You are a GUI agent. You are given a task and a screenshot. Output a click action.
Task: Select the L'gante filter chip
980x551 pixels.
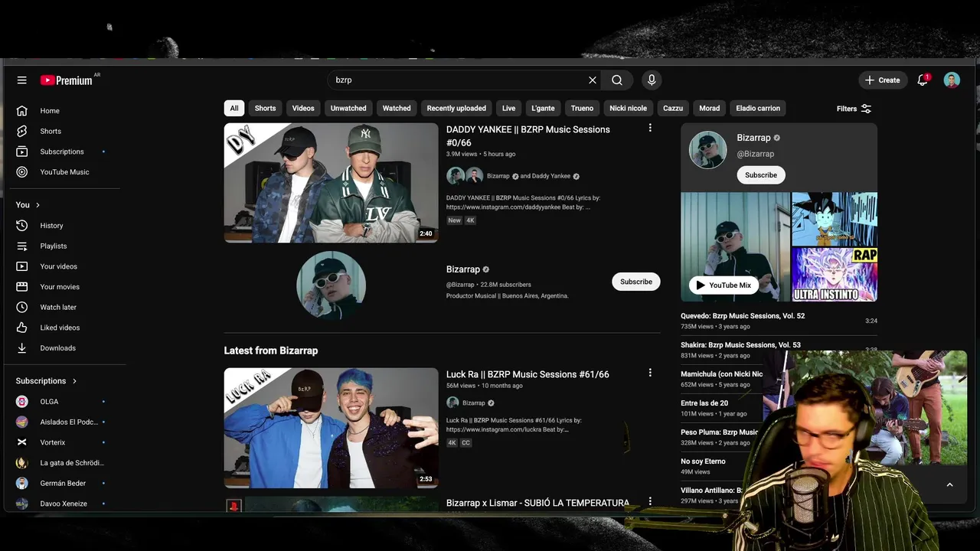click(x=543, y=108)
